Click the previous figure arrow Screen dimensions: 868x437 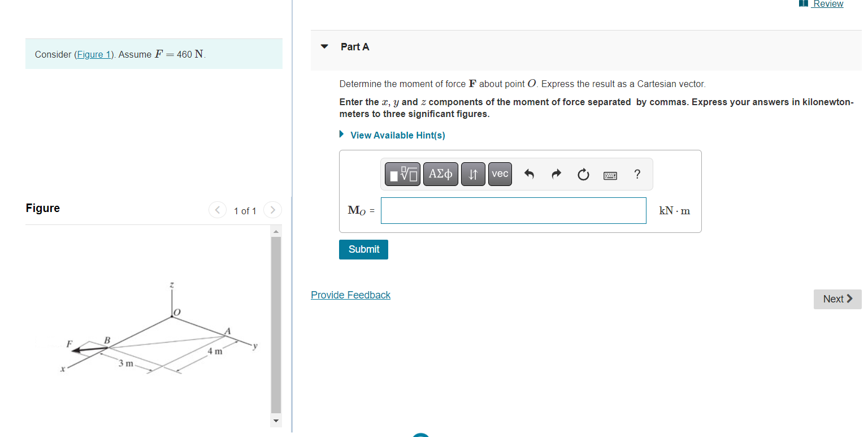[x=218, y=210]
